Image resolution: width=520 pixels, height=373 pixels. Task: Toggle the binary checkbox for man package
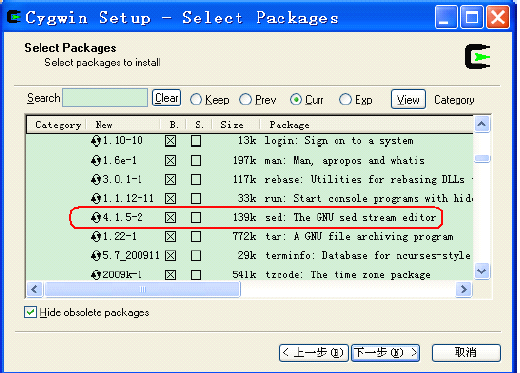coord(170,161)
